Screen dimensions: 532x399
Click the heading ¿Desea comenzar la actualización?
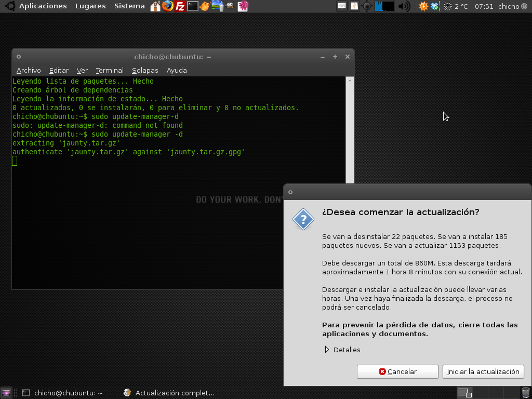coord(401,212)
